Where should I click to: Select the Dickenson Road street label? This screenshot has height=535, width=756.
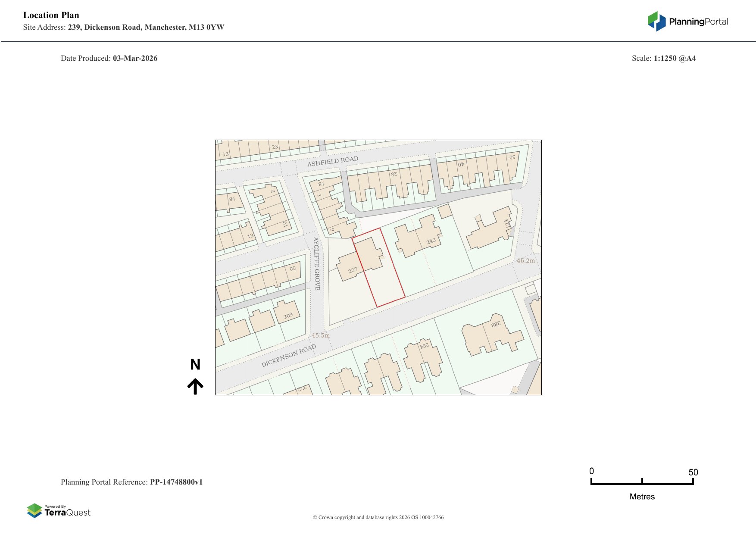pos(288,356)
